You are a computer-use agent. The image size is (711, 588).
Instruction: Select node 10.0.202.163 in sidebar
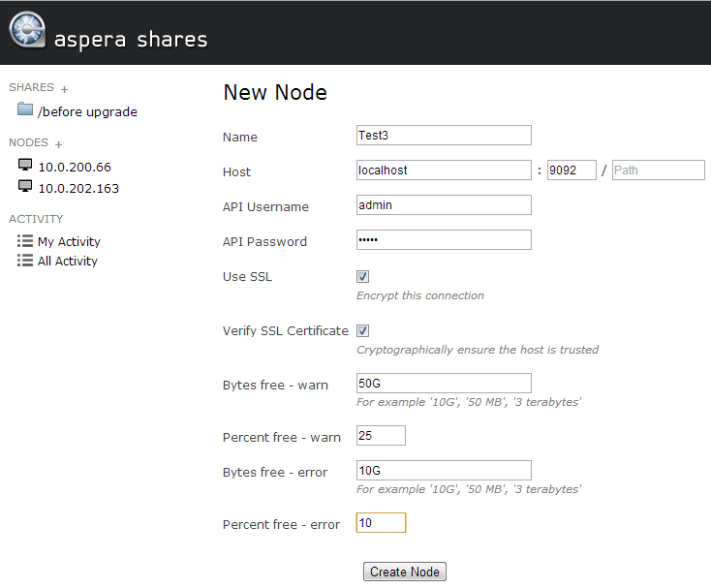(78, 188)
